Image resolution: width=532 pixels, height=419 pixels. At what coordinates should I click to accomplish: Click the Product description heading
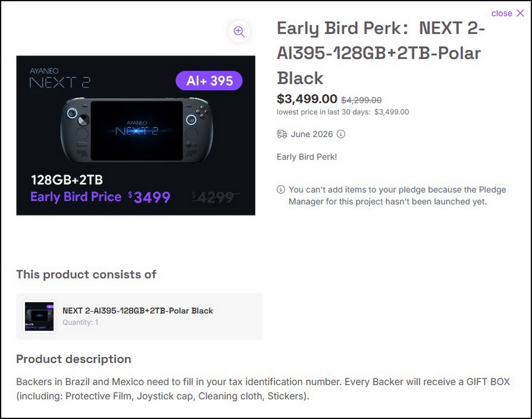point(74,359)
